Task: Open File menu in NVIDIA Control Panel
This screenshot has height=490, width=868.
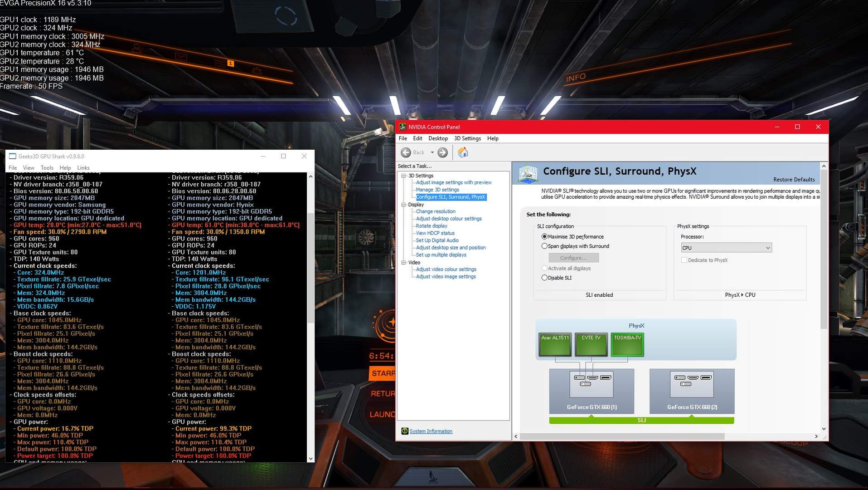Action: pos(403,138)
